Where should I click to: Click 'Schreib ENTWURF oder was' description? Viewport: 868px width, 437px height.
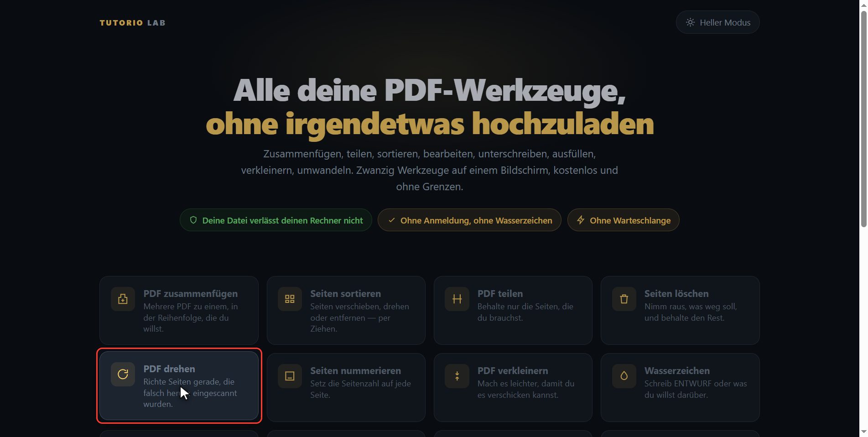pos(695,389)
